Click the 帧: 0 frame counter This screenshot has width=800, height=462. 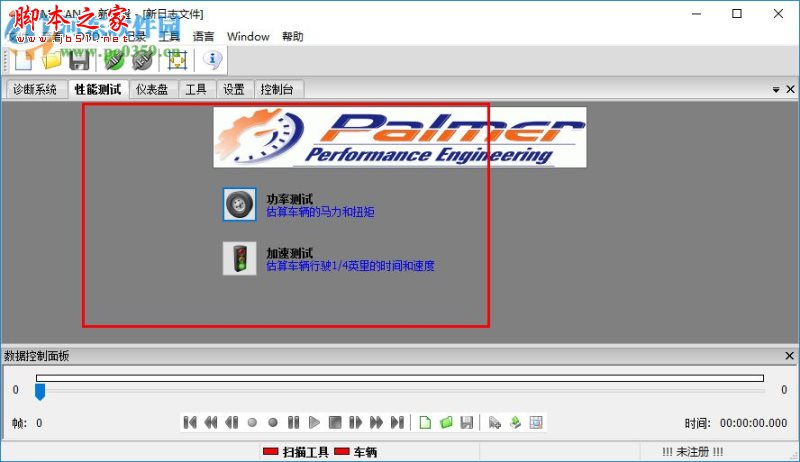pos(27,423)
